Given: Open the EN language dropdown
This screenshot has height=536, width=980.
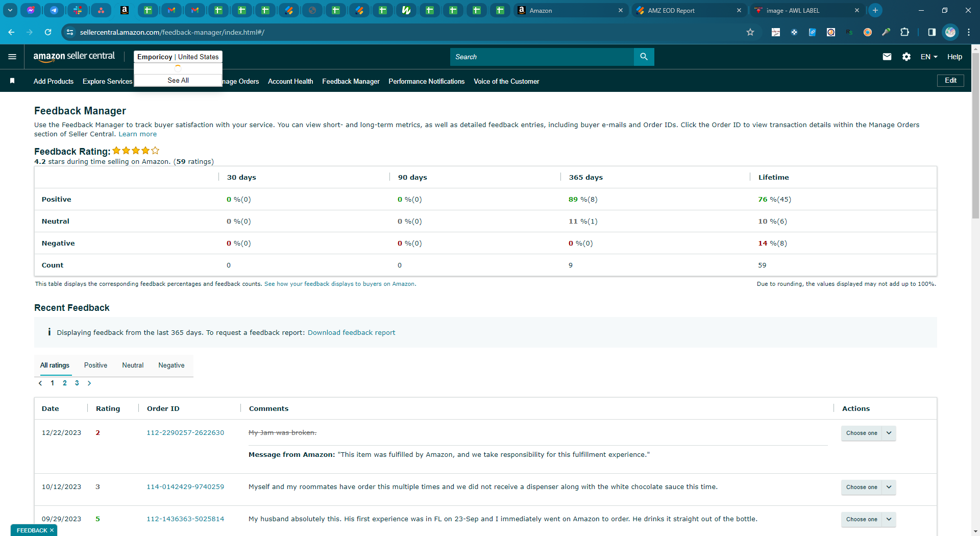Looking at the screenshot, I should (929, 57).
